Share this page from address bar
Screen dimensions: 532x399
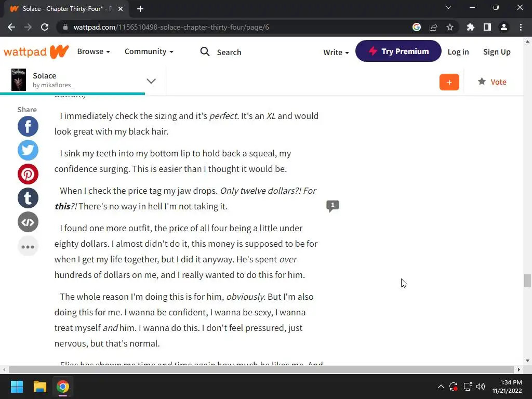pos(433,27)
